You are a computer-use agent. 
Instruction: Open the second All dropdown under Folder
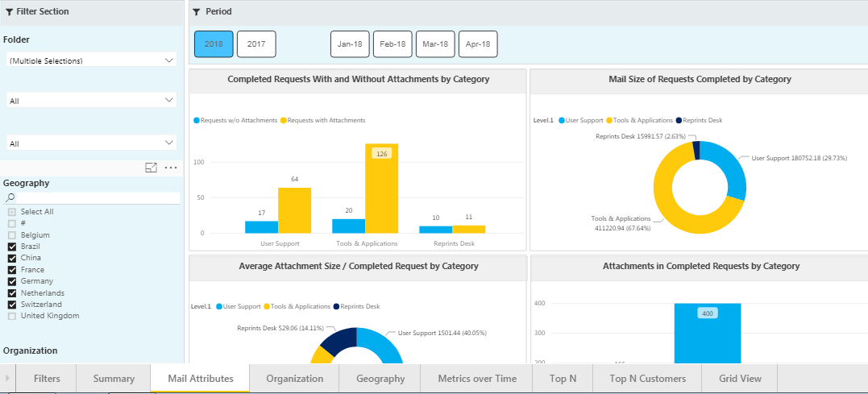pyautogui.click(x=91, y=100)
